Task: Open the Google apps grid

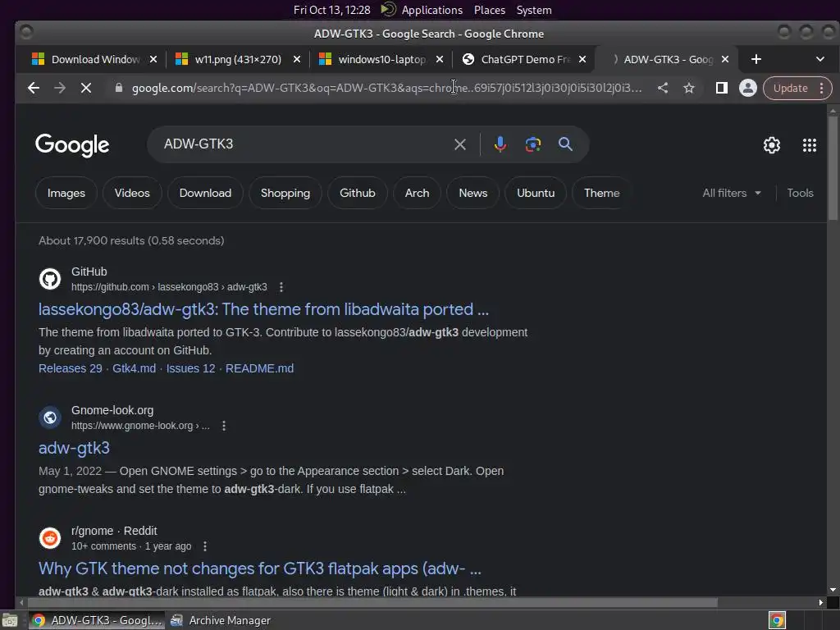Action: coord(809,145)
